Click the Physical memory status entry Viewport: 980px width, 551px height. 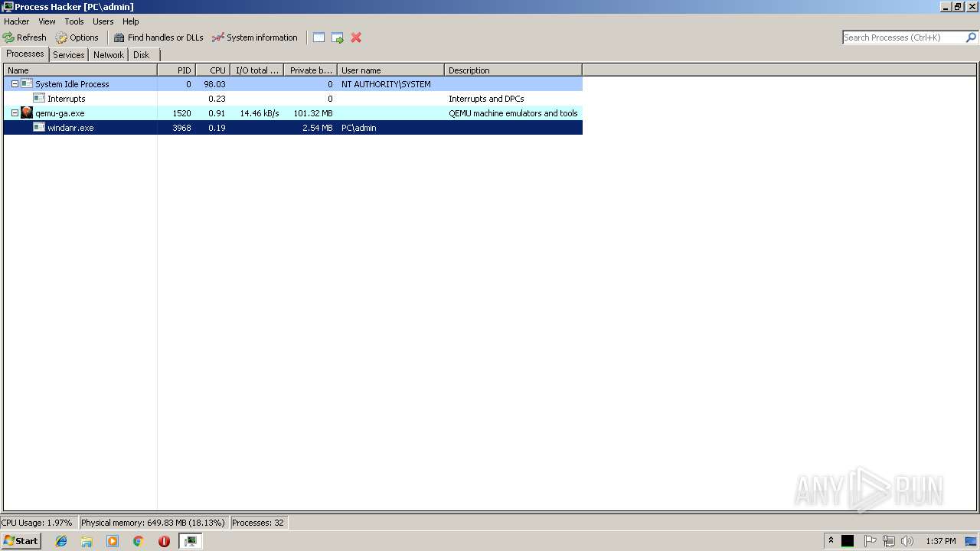(x=153, y=523)
